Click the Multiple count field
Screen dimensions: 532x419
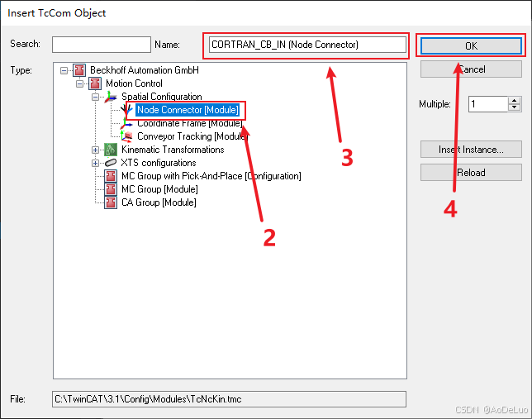[488, 104]
